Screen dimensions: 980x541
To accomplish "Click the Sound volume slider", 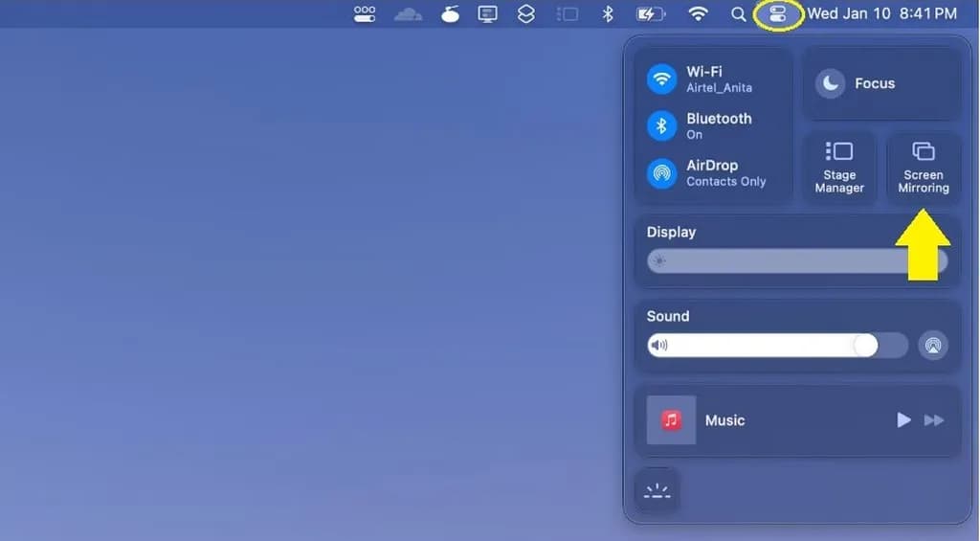I will (x=777, y=345).
